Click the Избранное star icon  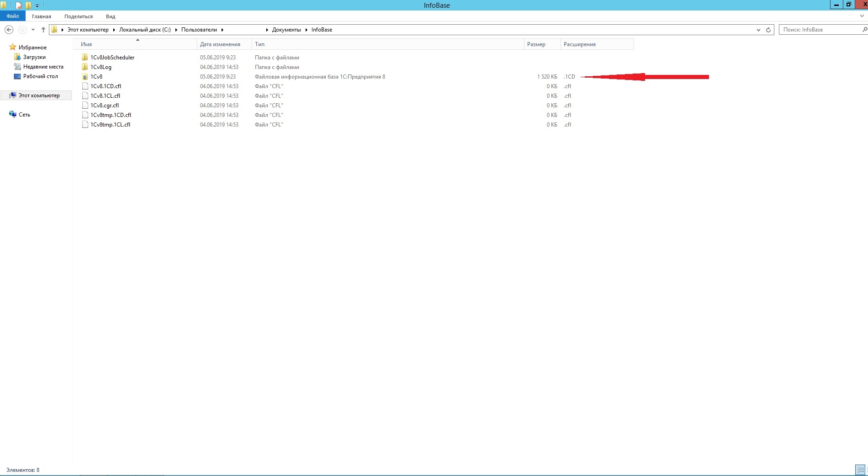[13, 47]
